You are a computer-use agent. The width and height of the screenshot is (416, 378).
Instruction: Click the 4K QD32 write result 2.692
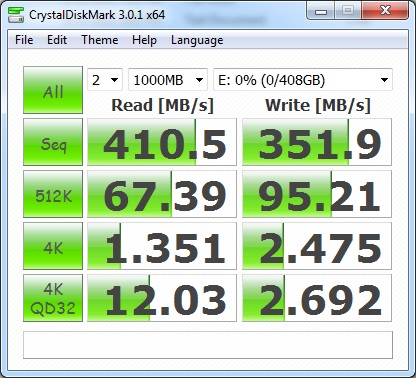pyautogui.click(x=317, y=298)
